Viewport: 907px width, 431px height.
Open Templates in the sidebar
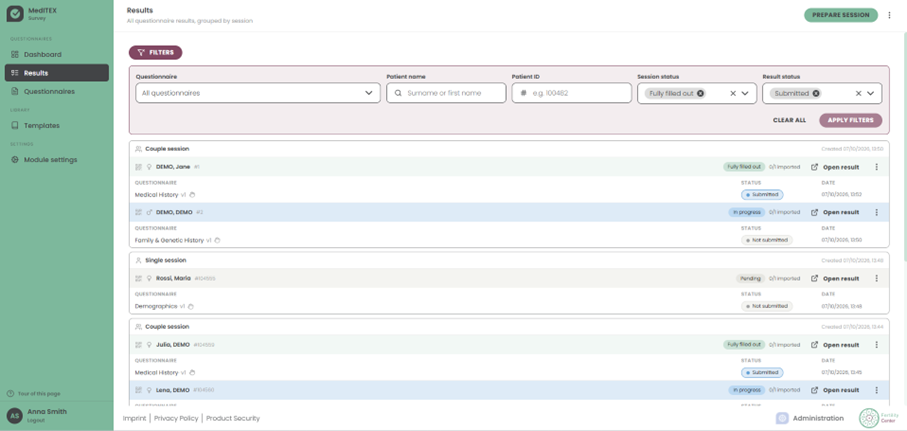point(57,126)
